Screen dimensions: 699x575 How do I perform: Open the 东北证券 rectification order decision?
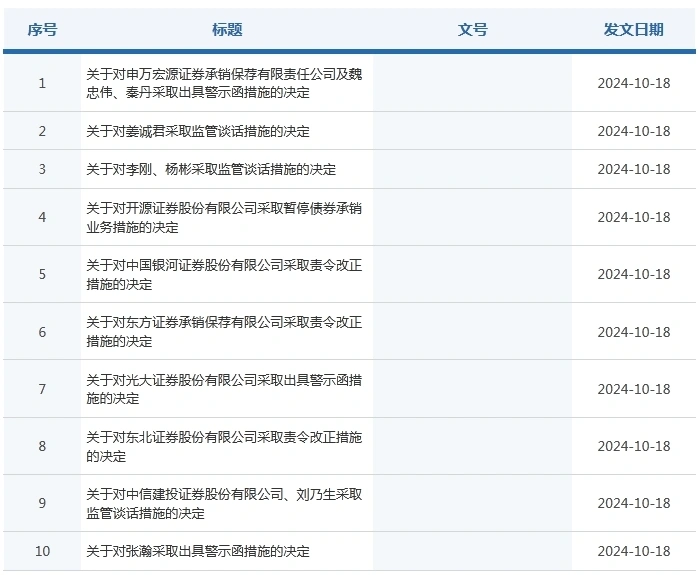224,446
